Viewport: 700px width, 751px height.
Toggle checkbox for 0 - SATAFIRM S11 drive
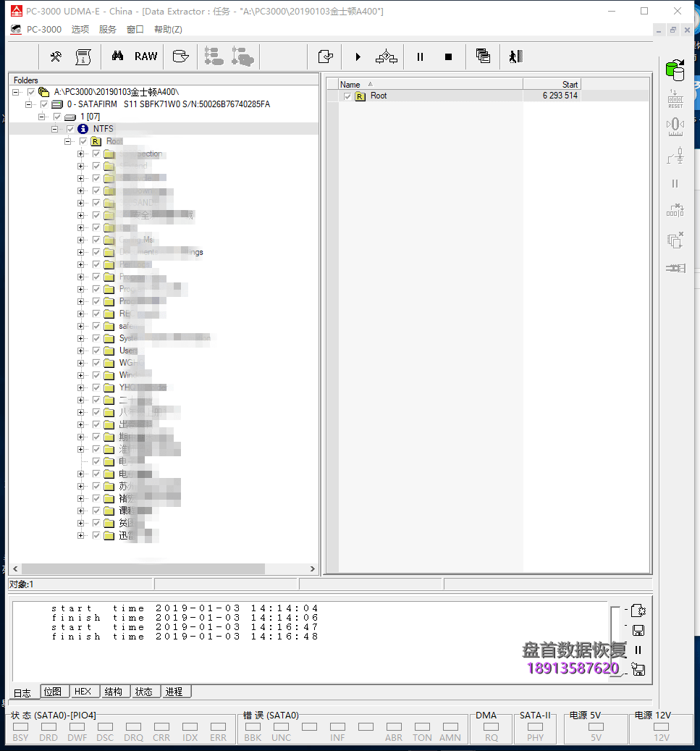[x=44, y=104]
